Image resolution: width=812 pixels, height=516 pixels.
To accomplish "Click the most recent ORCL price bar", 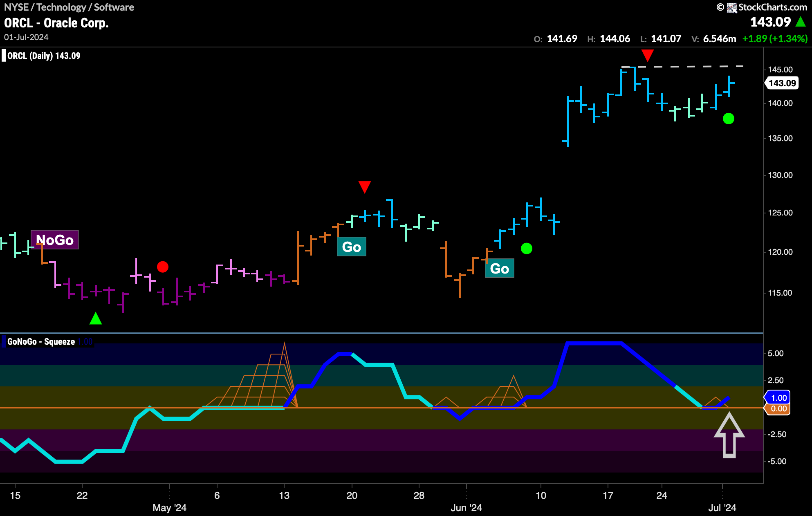I will [x=729, y=86].
